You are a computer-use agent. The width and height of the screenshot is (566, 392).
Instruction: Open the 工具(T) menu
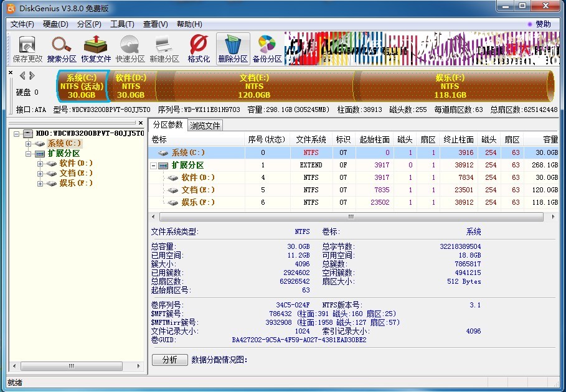click(122, 24)
